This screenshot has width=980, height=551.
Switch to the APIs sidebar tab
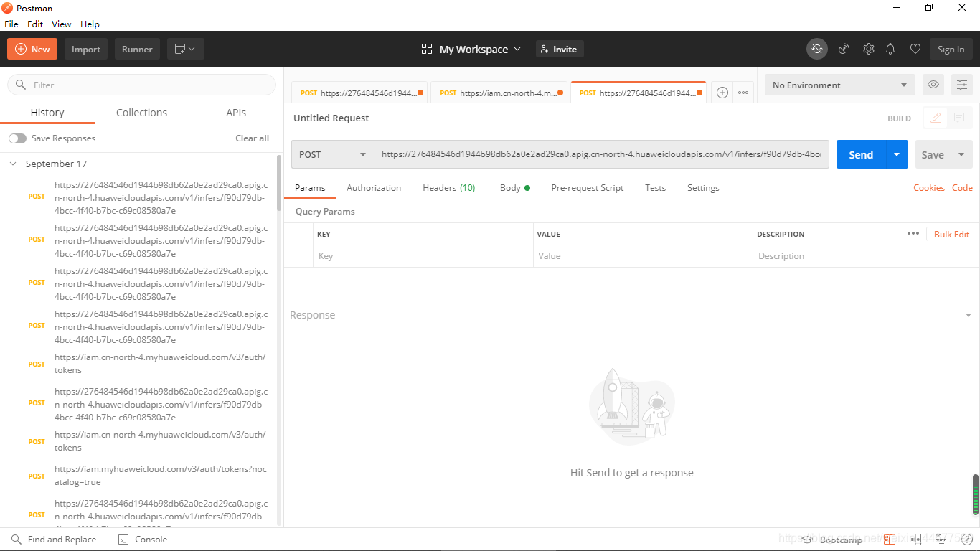(236, 113)
